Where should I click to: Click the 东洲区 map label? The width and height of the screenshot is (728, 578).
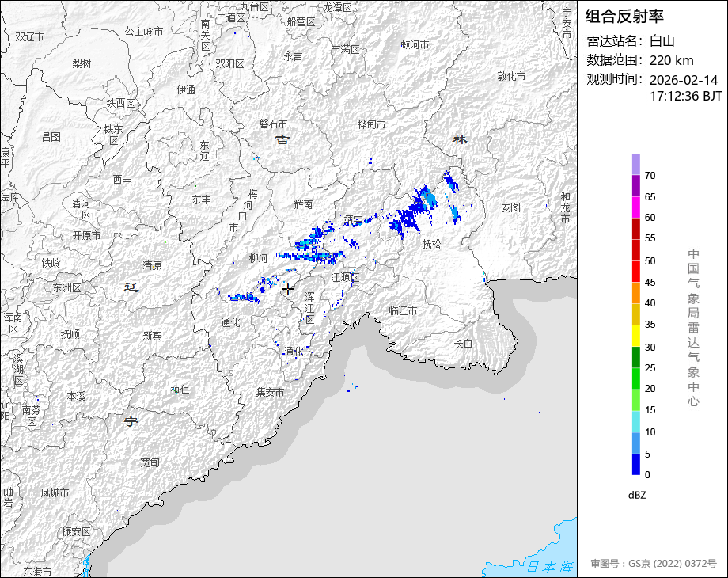[x=66, y=287]
